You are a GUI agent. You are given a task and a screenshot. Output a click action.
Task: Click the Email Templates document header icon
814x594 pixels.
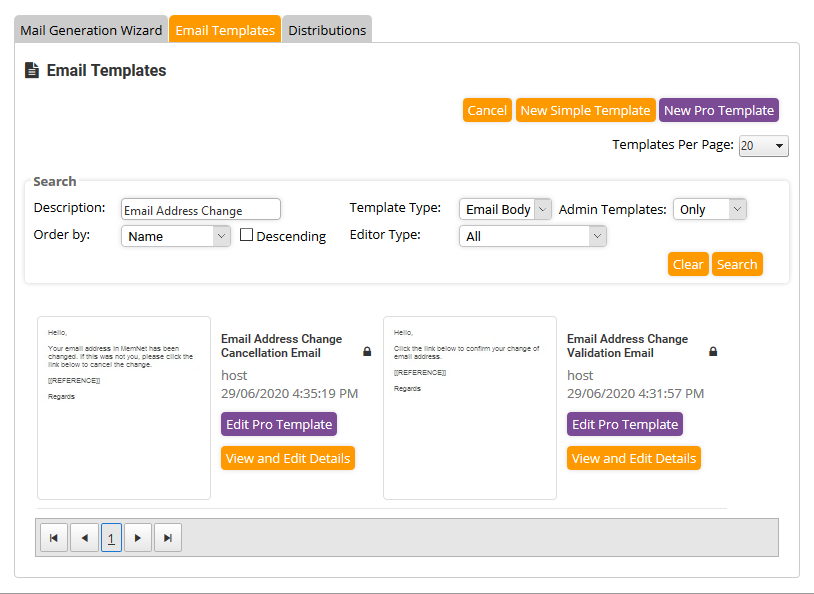[32, 71]
